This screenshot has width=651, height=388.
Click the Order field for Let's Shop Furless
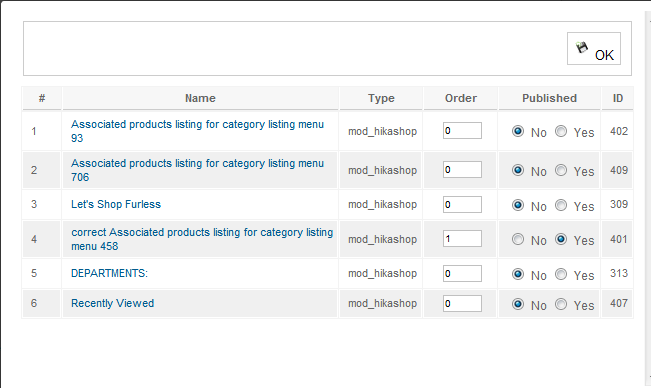click(x=462, y=205)
